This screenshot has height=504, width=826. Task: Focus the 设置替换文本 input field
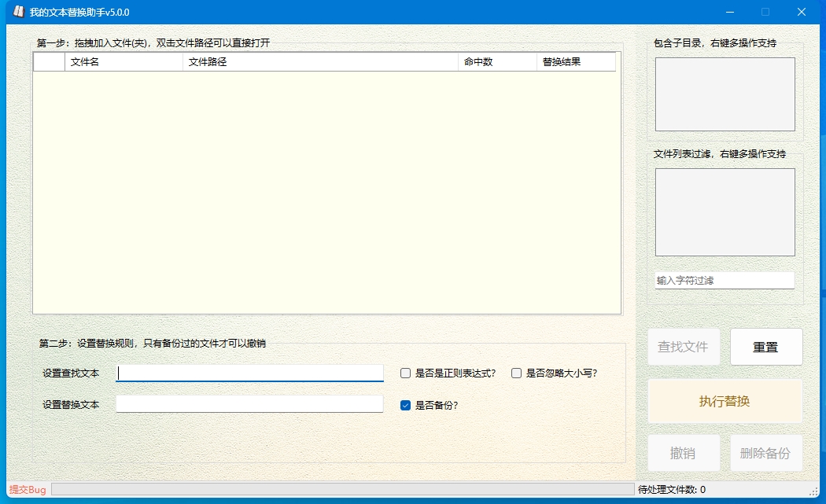coord(249,404)
